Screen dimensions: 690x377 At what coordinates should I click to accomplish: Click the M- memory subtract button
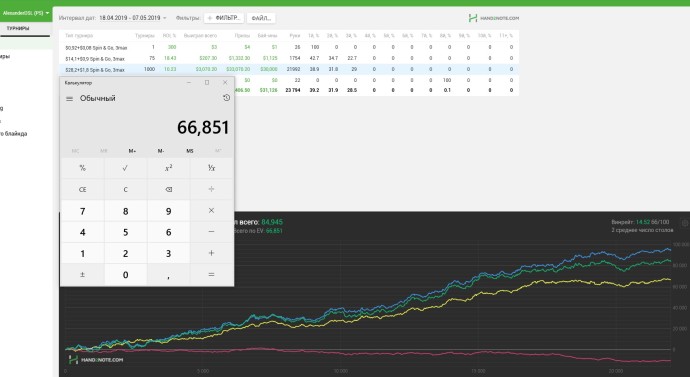(161, 151)
